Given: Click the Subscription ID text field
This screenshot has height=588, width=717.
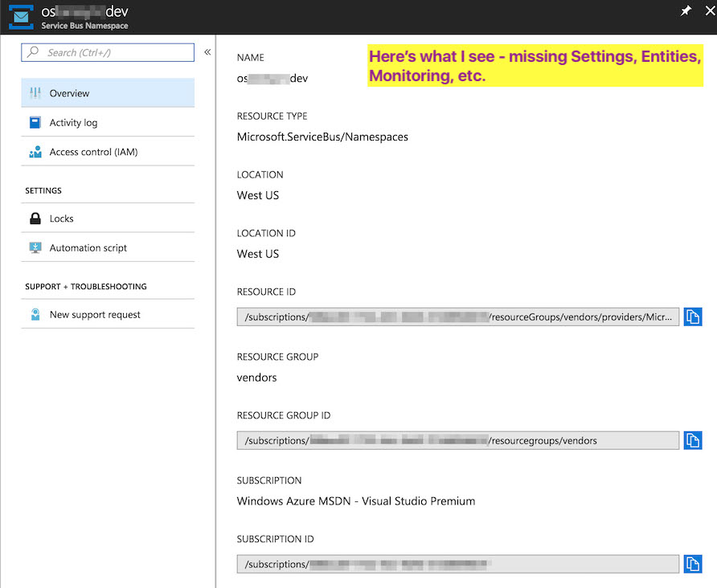Looking at the screenshot, I should point(457,564).
